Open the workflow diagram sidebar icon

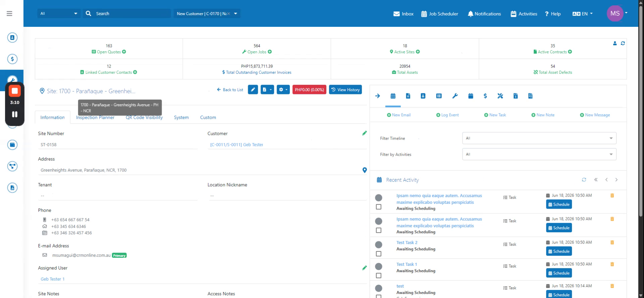tap(12, 166)
